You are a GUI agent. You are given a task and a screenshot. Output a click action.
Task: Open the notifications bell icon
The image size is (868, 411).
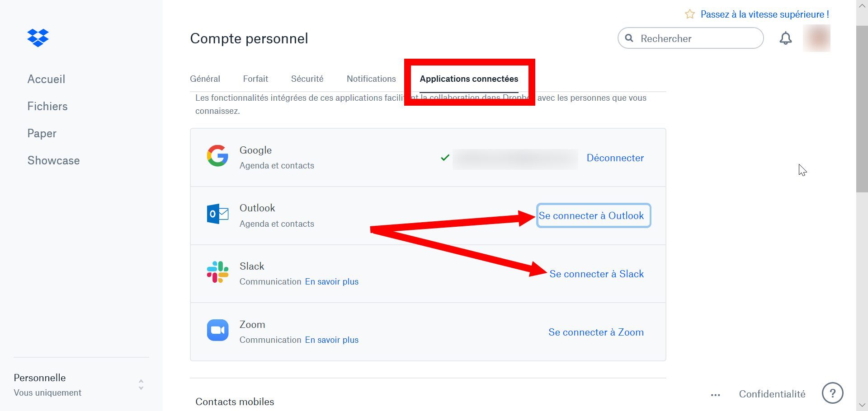786,38
